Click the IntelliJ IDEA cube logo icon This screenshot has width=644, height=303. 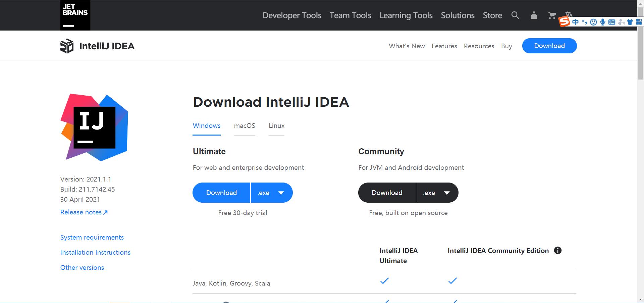click(67, 46)
